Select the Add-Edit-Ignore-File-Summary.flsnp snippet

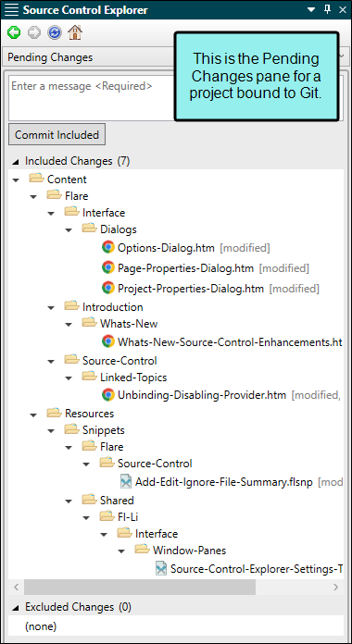coord(224,482)
